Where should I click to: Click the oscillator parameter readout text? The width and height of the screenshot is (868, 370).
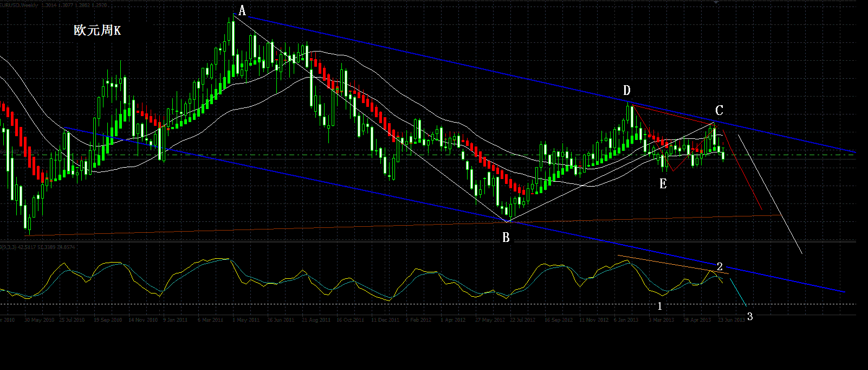click(38, 247)
